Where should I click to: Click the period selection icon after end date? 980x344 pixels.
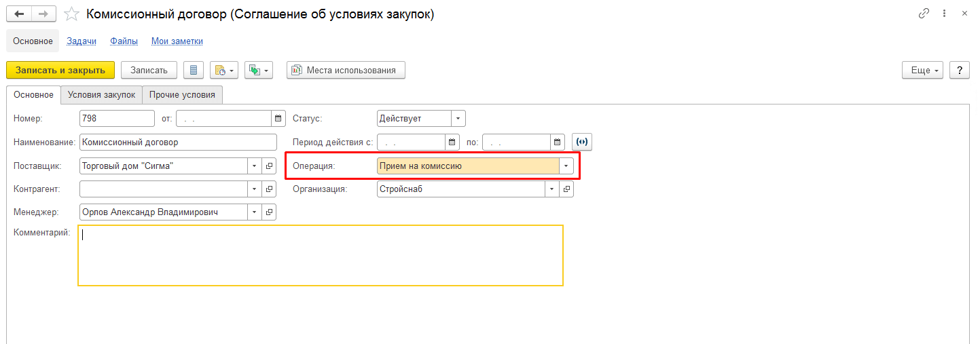(582, 142)
